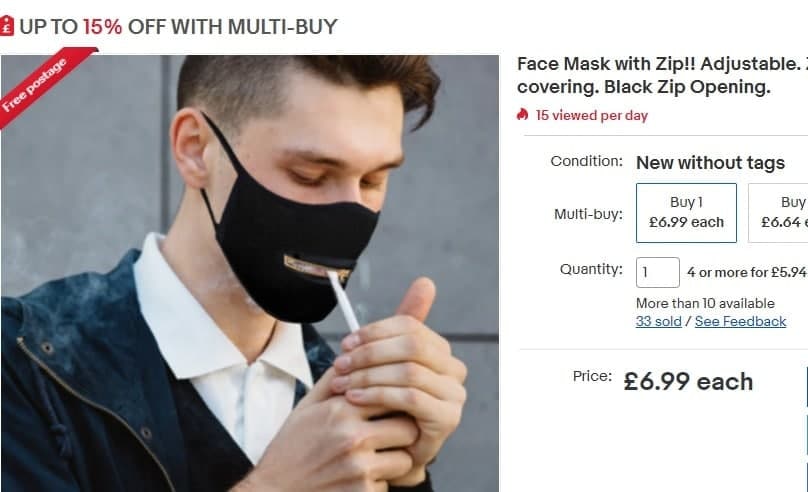Click the New without tags condition text
This screenshot has width=808, height=492.
pos(710,162)
